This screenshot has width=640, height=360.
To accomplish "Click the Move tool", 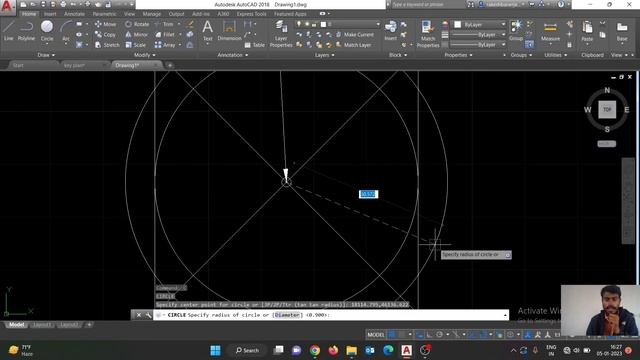I will pos(105,24).
